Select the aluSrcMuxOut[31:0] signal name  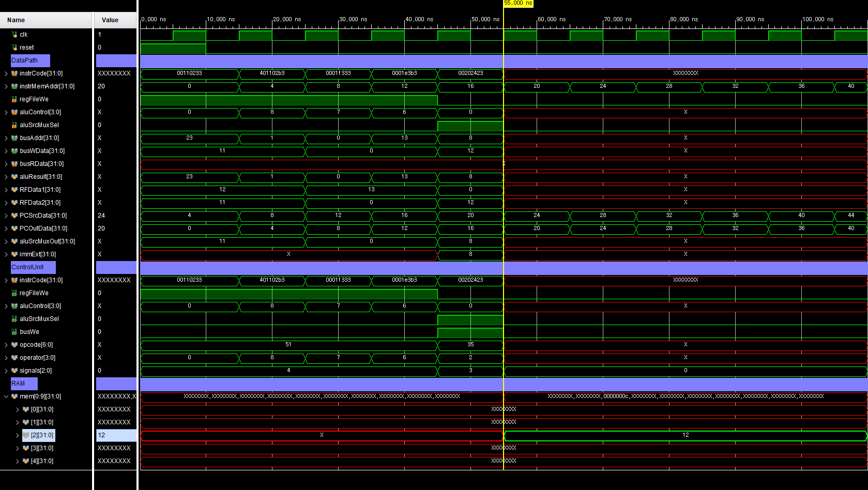[48, 241]
